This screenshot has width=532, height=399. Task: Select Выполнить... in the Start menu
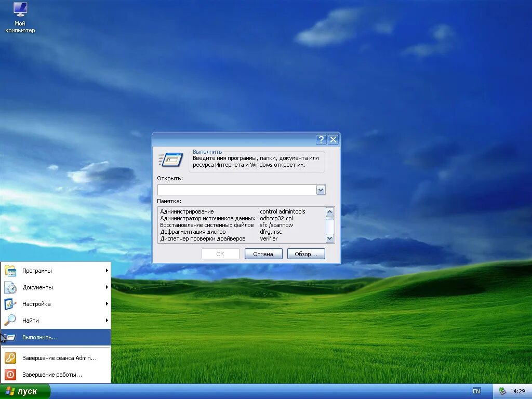click(56, 337)
